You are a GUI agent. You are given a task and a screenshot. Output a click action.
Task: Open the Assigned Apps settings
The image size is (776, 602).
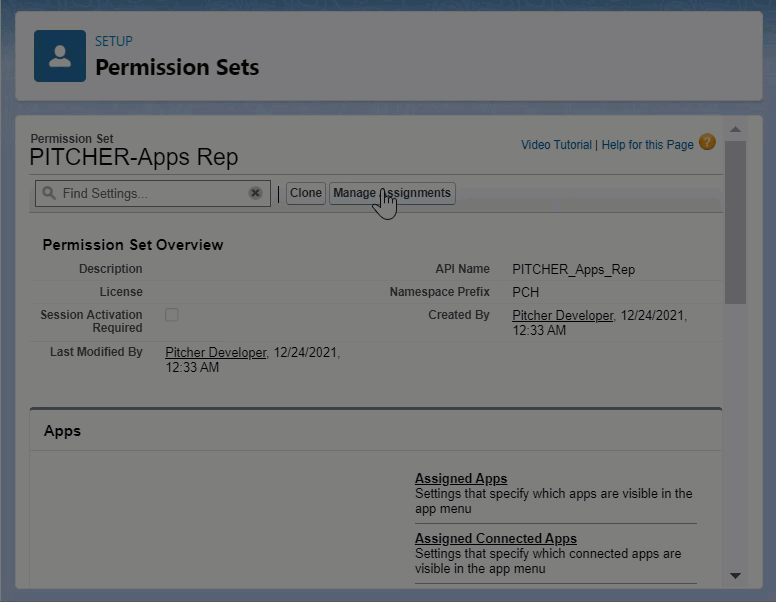point(461,479)
